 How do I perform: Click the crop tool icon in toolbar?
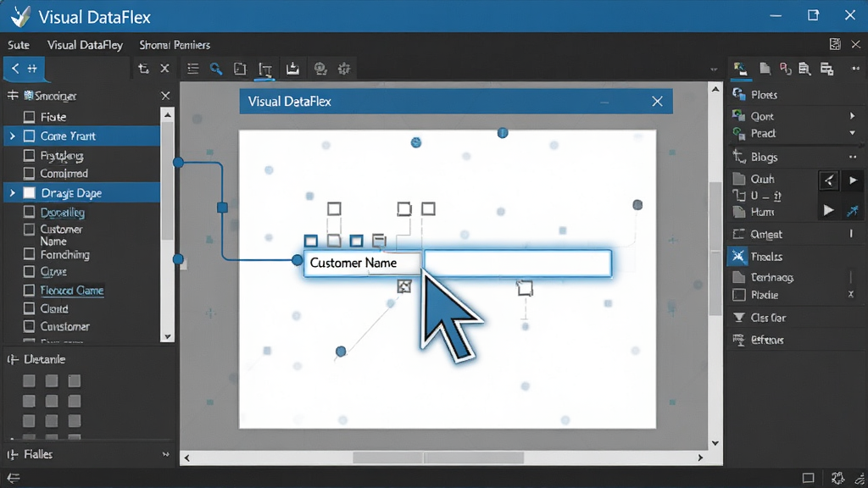143,68
